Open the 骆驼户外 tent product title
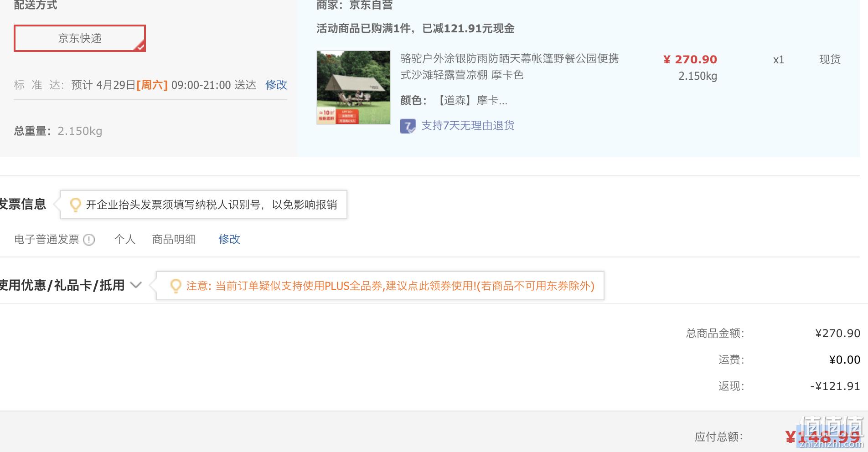This screenshot has width=868, height=452. [510, 67]
